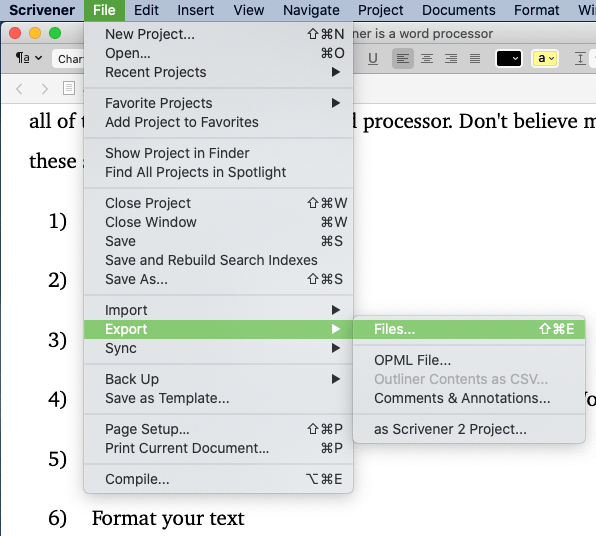This screenshot has height=536, width=596.
Task: Open line spacing control icon
Action: tap(580, 59)
